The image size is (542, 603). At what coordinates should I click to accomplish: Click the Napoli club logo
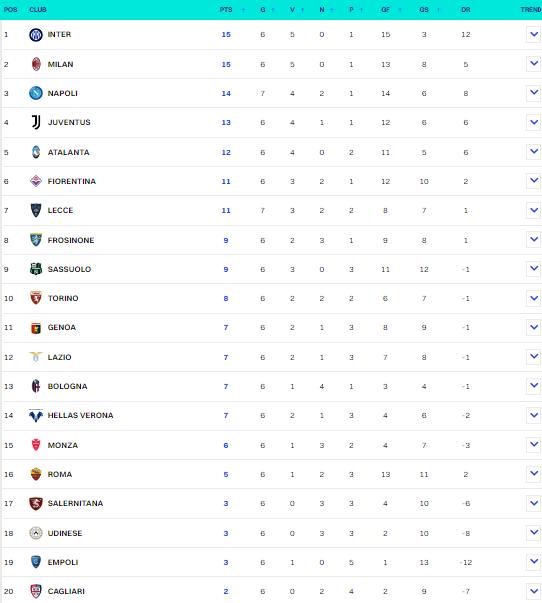pyautogui.click(x=36, y=93)
